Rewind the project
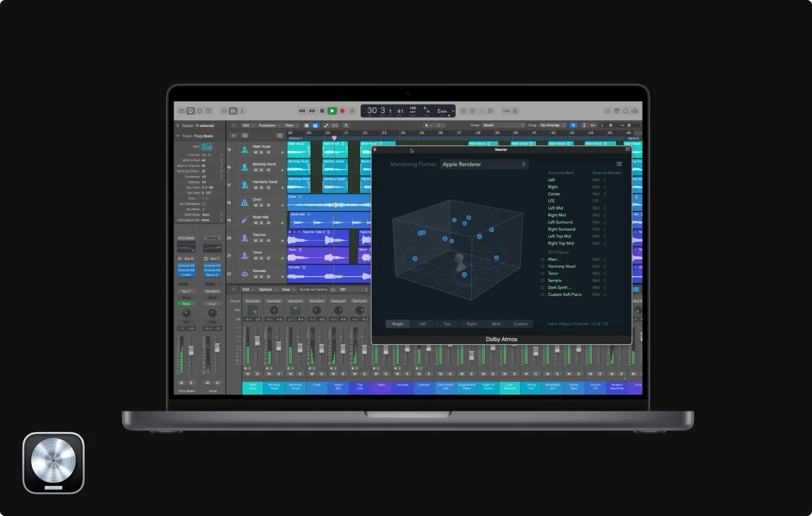812x516 pixels. (x=302, y=111)
